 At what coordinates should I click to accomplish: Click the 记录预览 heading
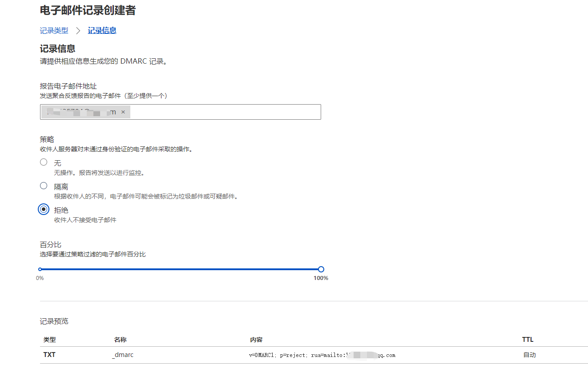coord(54,321)
